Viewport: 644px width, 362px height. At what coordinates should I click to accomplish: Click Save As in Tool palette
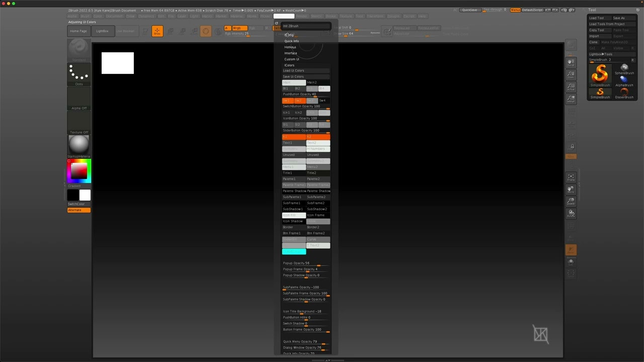pos(624,18)
